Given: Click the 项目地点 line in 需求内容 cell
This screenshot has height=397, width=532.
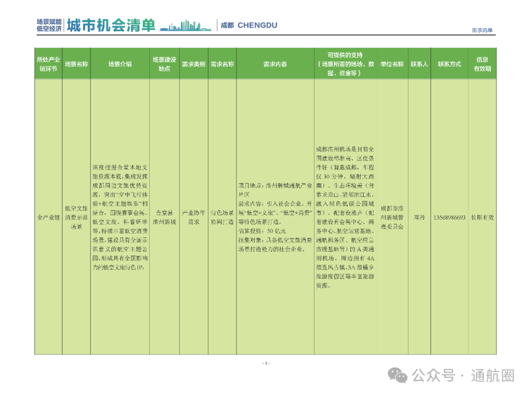Looking at the screenshot, I should pos(275,190).
